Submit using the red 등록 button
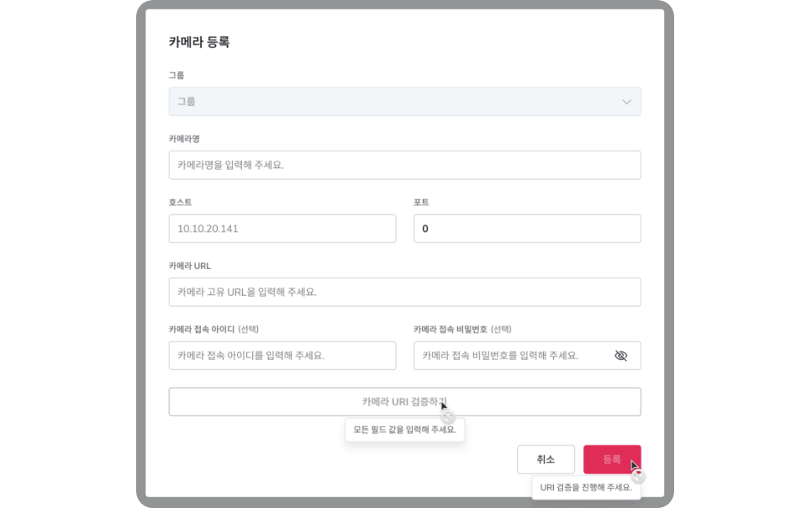 [x=612, y=459]
